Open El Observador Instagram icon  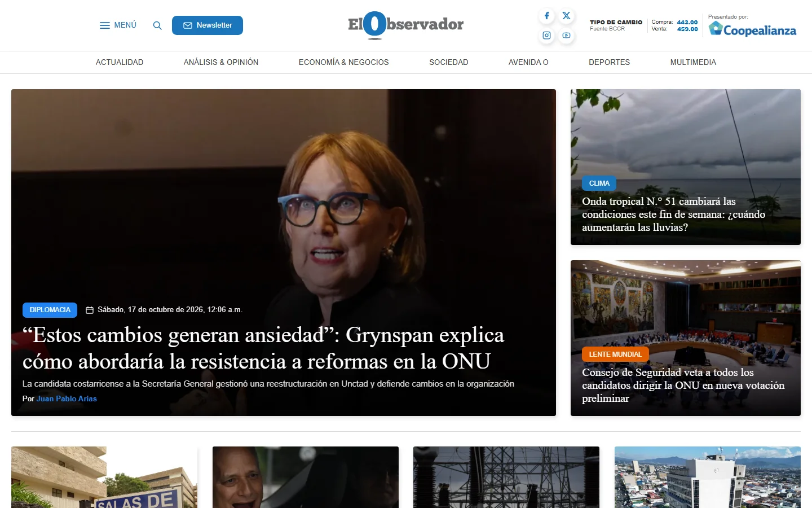tap(546, 35)
